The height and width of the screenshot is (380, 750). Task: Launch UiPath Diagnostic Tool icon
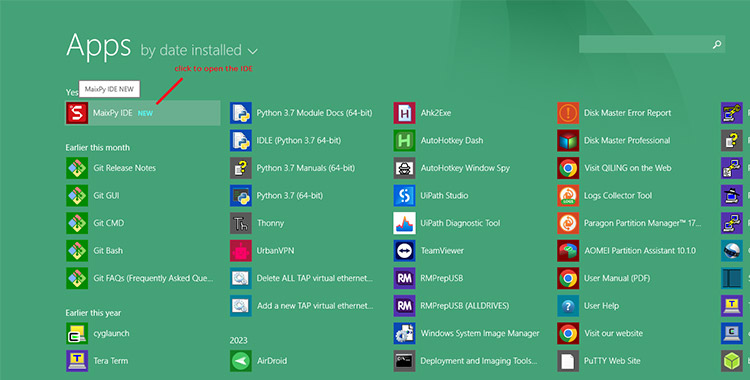click(404, 223)
